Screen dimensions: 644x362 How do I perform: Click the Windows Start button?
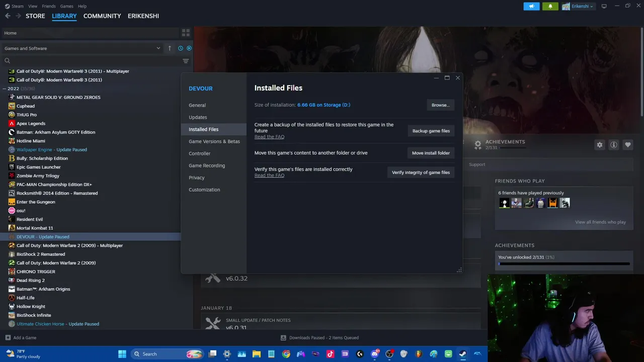[122, 354]
